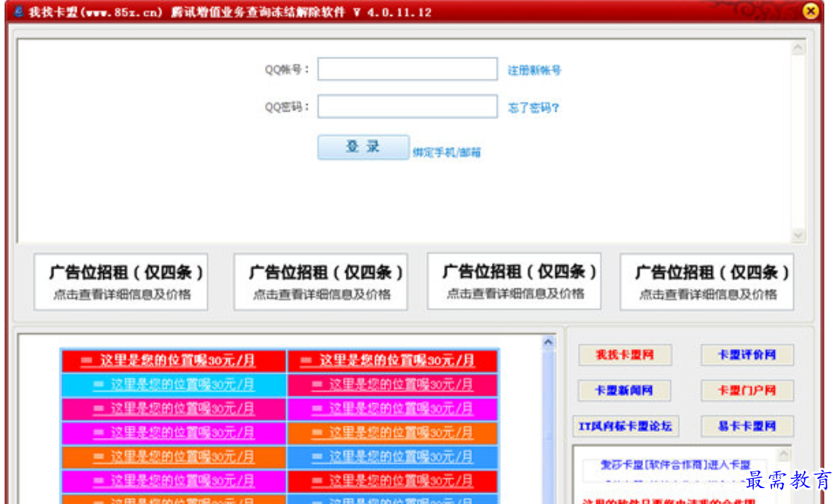Open the cyan 这里是您的位置 ad link
838x504 pixels.
tap(174, 384)
